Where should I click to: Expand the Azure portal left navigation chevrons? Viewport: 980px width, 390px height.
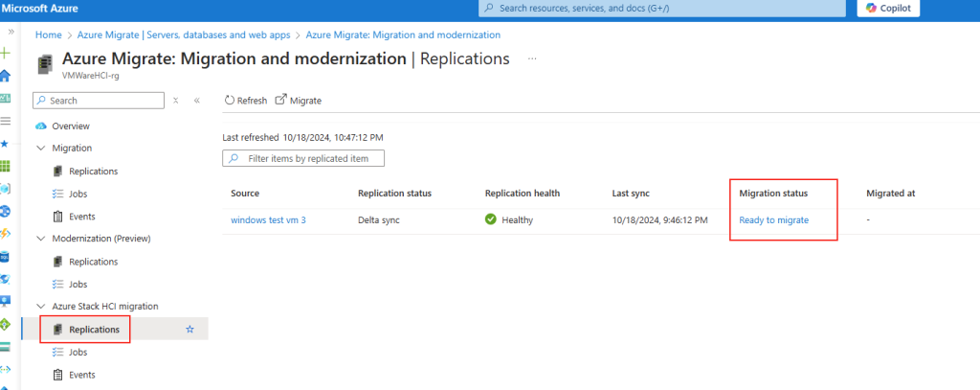[x=11, y=32]
